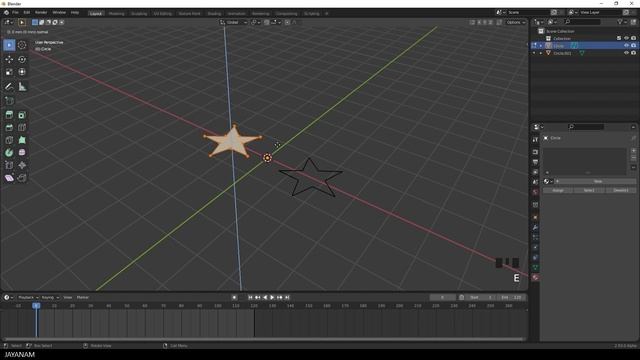This screenshot has width=640, height=360.
Task: Add a material slot with plus button
Action: 633,151
